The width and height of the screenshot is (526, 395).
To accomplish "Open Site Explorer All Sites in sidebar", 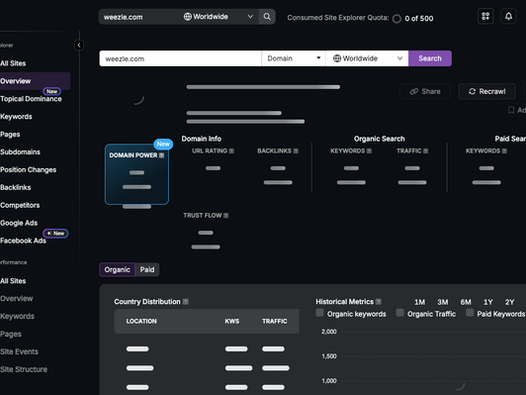I will pyautogui.click(x=13, y=63).
